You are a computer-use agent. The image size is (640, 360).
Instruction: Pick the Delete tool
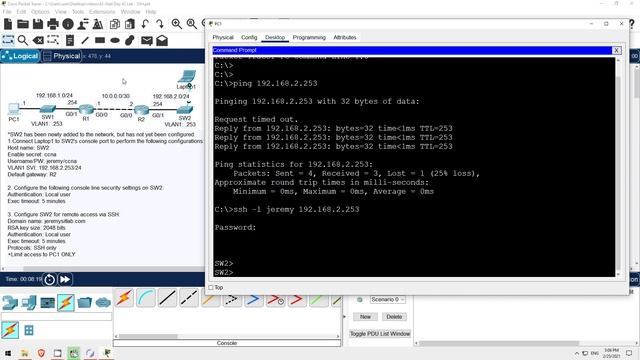point(38,40)
